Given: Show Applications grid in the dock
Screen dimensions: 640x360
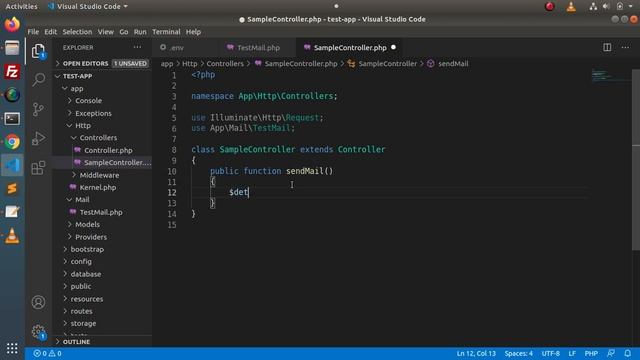Looking at the screenshot, I should click(12, 348).
